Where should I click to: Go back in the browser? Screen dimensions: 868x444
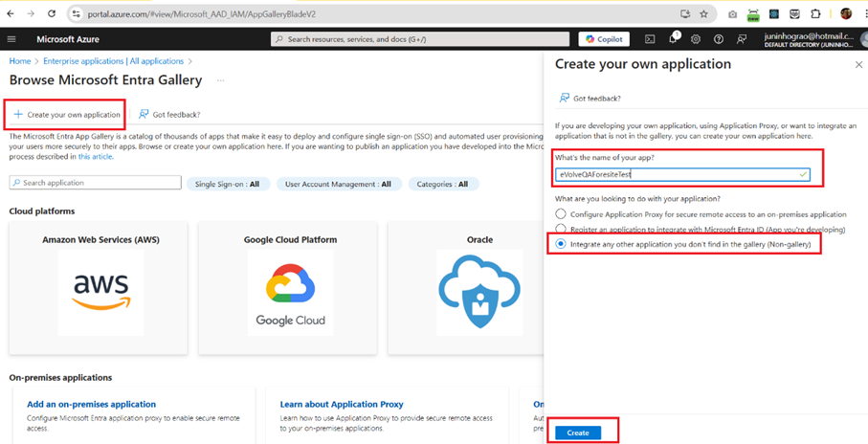11,13
